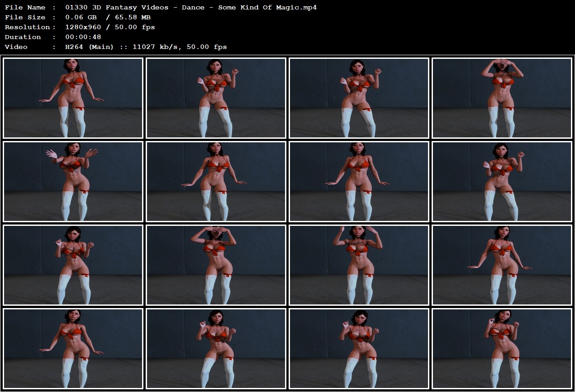This screenshot has height=392, width=575.
Task: Open the second thumbnail in the third row
Action: point(216,265)
